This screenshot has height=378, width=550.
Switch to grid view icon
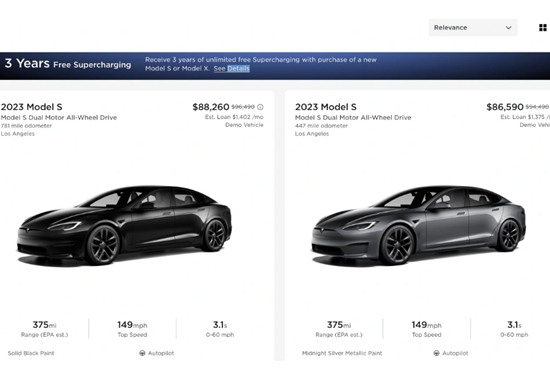tap(543, 27)
